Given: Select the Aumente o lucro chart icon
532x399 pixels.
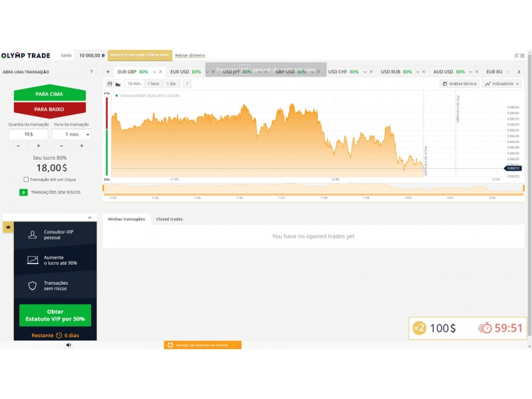Looking at the screenshot, I should pos(33,260).
